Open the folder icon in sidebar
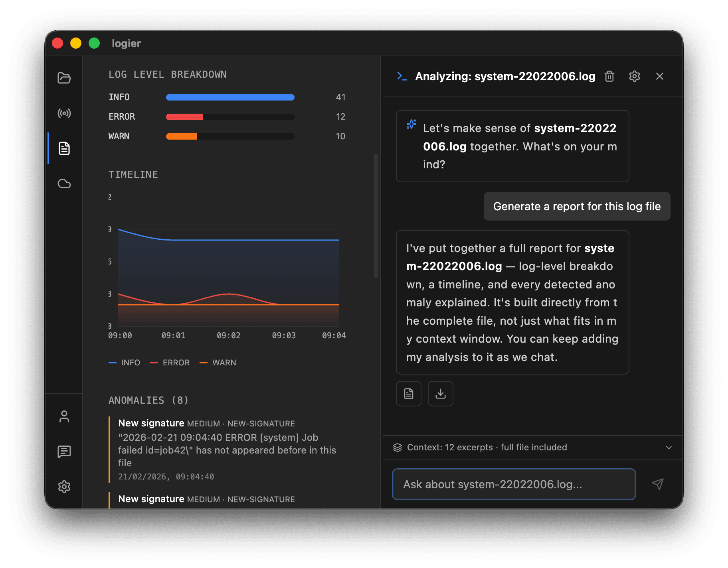 64,78
